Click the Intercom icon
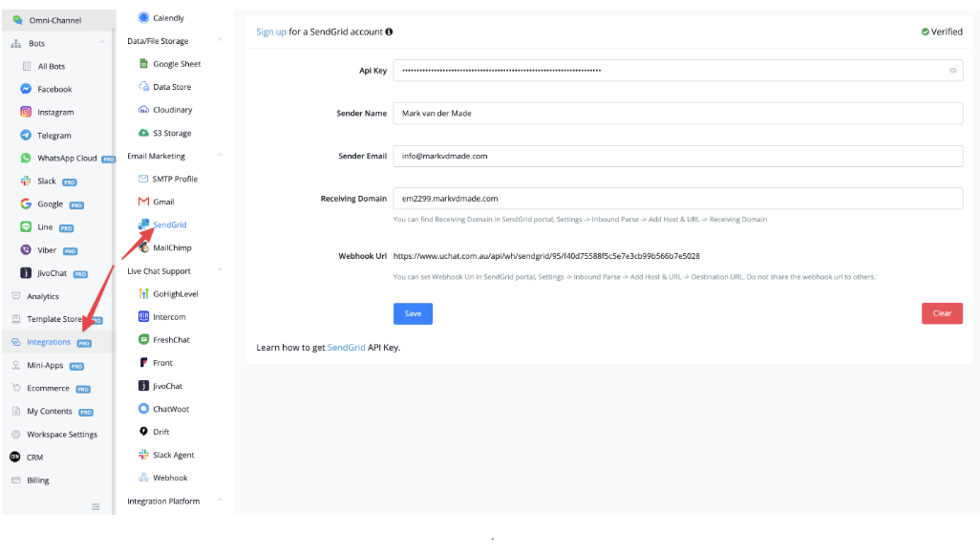980x556 pixels. point(143,316)
